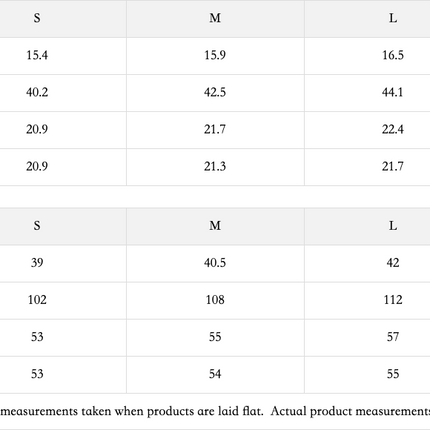Click the M header in top table
This screenshot has width=430, height=430.
215,18
